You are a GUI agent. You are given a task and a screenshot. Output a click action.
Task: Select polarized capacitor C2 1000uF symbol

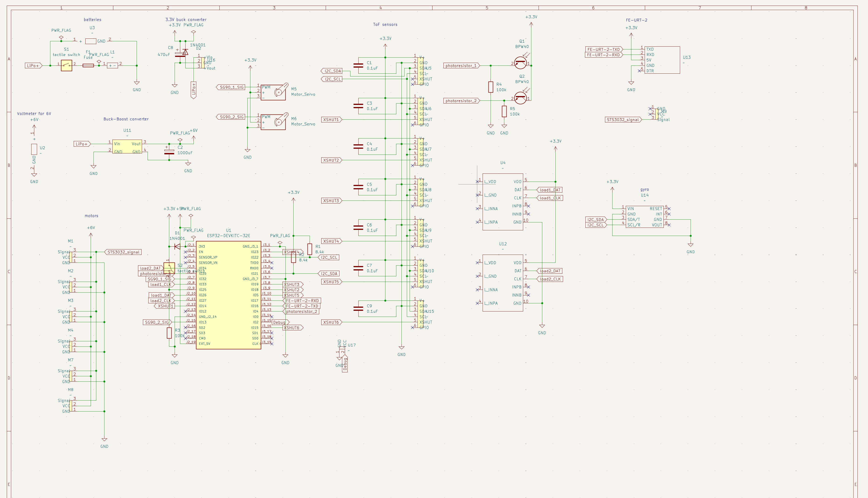coord(169,152)
